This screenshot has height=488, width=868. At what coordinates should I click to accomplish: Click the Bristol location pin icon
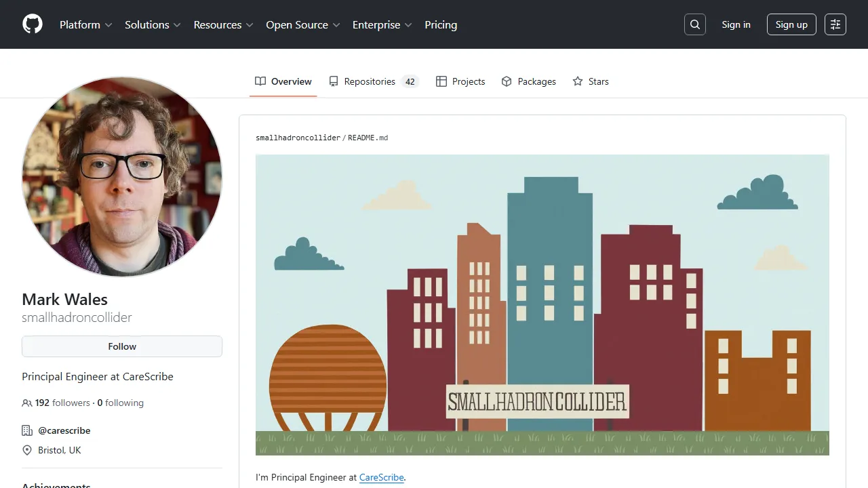coord(27,450)
